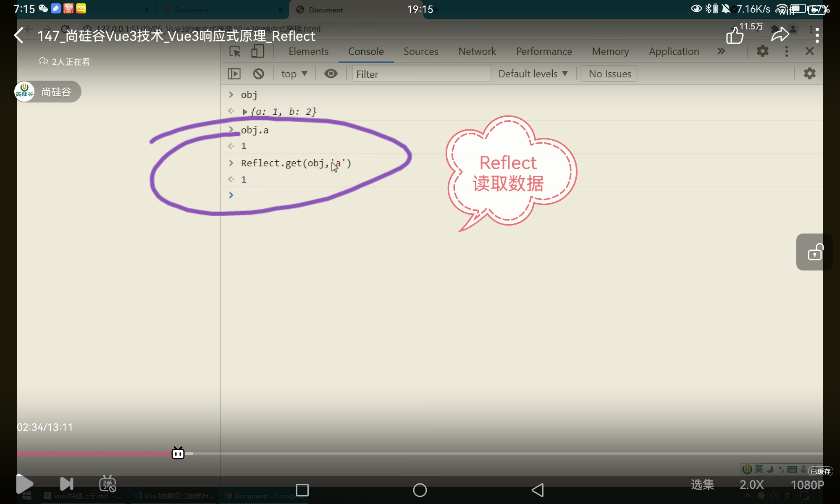Tap the like thumbs-up icon

735,36
